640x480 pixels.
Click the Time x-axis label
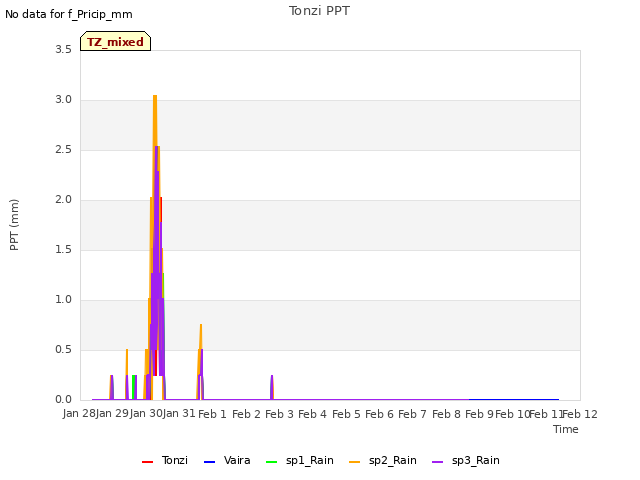click(566, 429)
